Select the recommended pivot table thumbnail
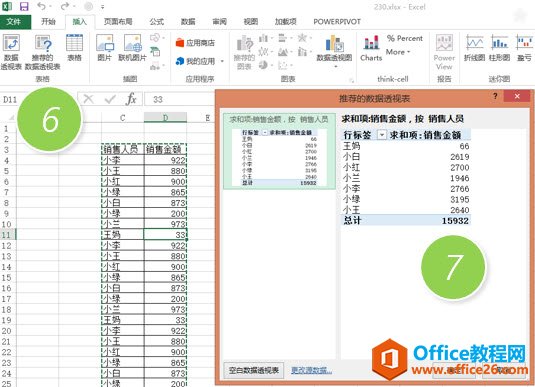 (x=279, y=151)
